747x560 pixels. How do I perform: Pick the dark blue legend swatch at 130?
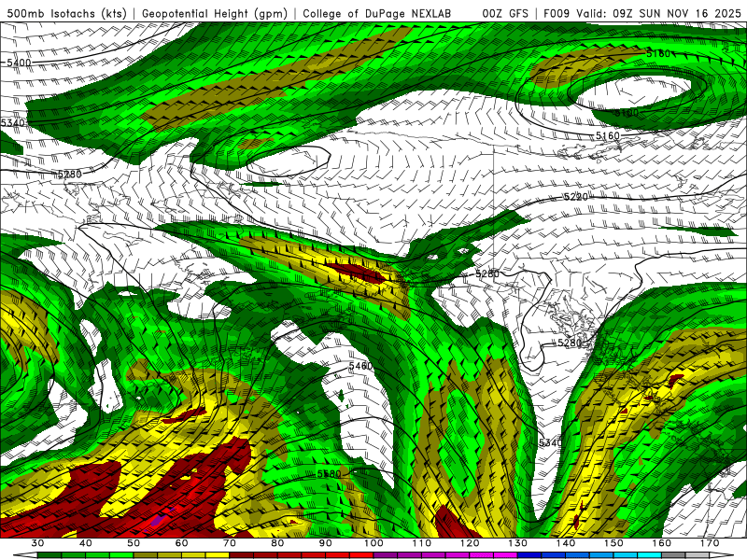(x=529, y=555)
